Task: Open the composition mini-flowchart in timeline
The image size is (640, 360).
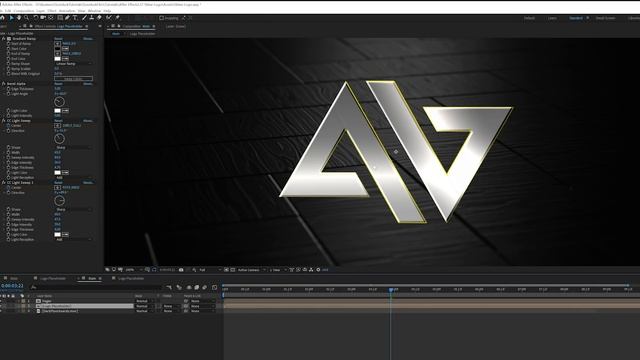Action: [x=169, y=287]
